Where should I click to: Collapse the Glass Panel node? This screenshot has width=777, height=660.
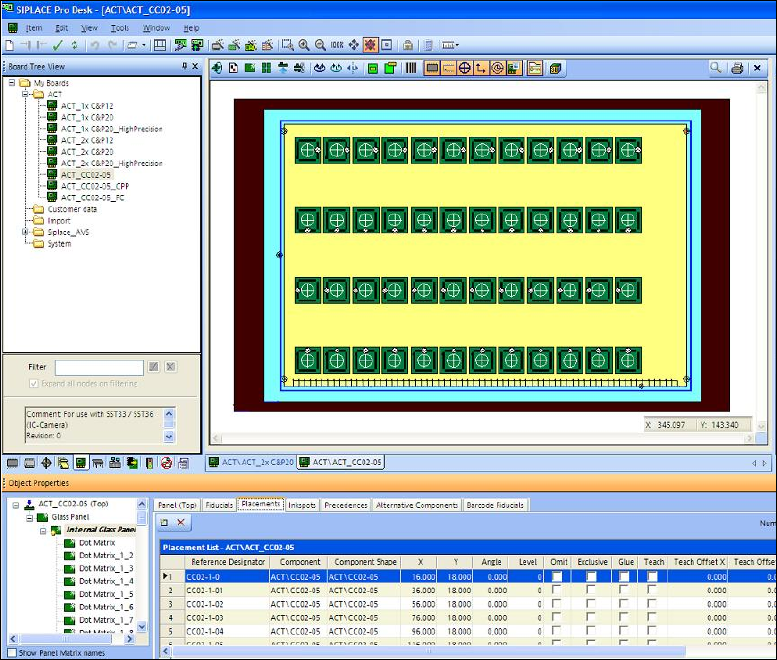pyautogui.click(x=29, y=518)
